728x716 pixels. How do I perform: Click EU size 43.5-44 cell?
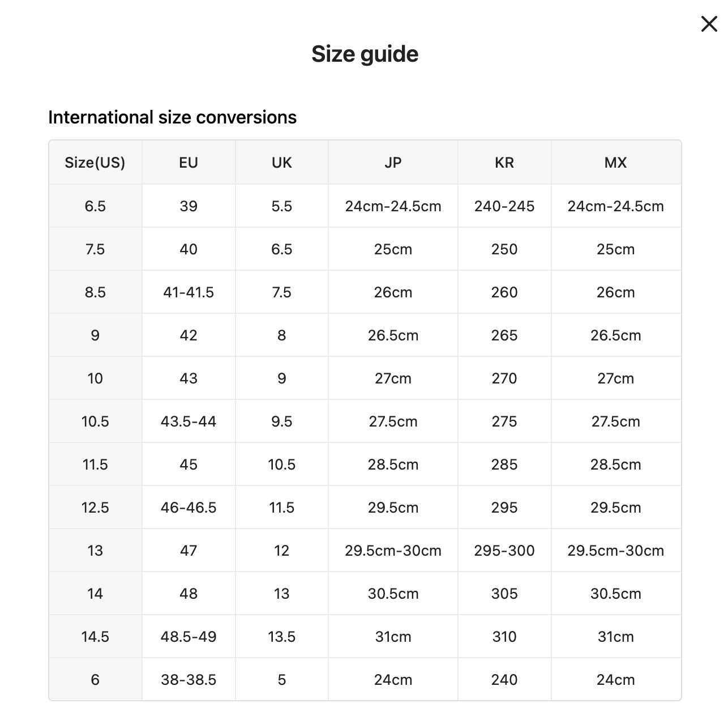click(189, 421)
